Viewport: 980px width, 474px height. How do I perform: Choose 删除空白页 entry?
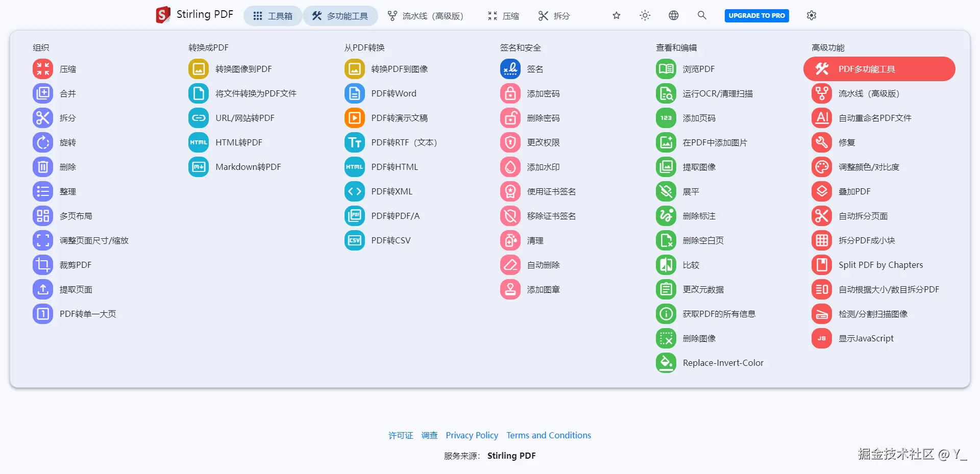[690, 240]
